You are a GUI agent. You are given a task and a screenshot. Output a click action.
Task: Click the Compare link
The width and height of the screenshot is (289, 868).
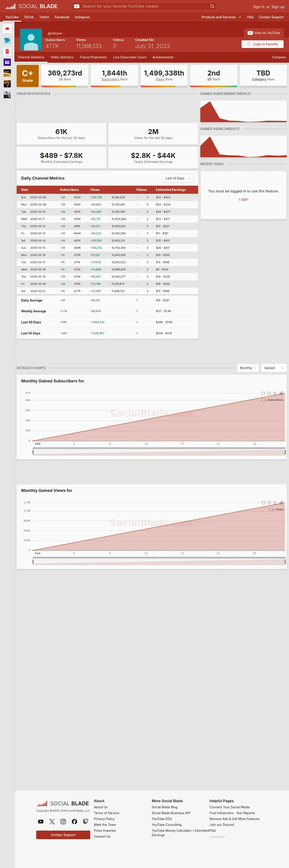point(279,57)
